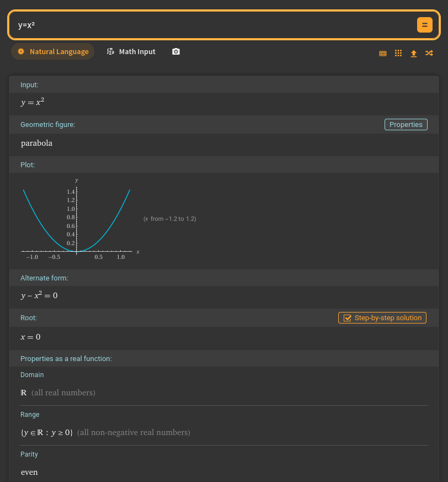448x482 pixels.
Task: Click the "Domain" subsection label
Action: pos(32,375)
